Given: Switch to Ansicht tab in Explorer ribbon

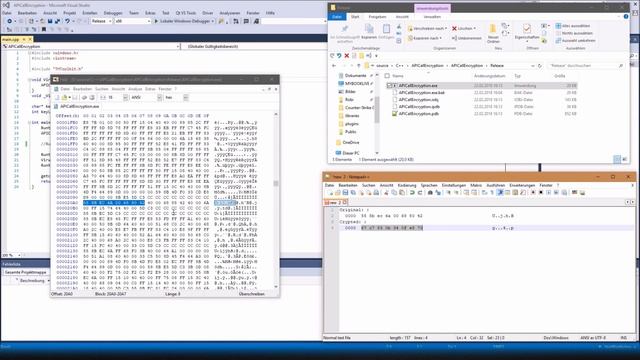Looking at the screenshot, I should click(x=402, y=17).
